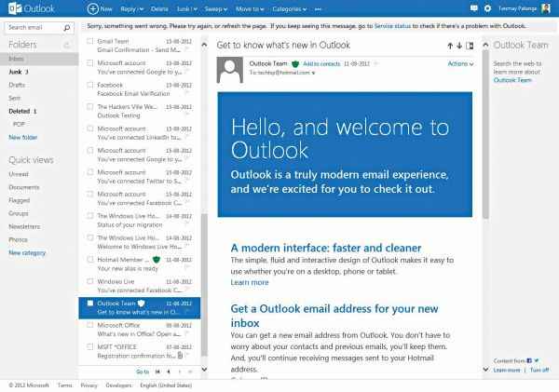Select the Unread quick view
This screenshot has height=392, width=559.
19,174
